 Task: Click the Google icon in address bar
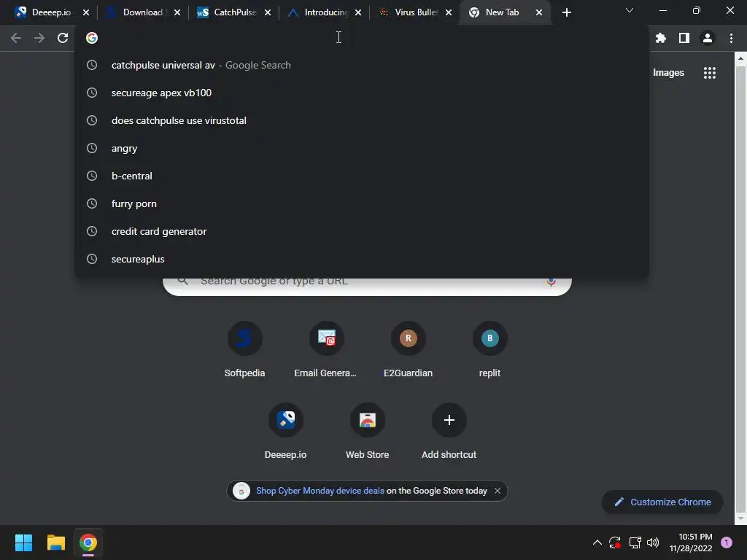tap(92, 38)
